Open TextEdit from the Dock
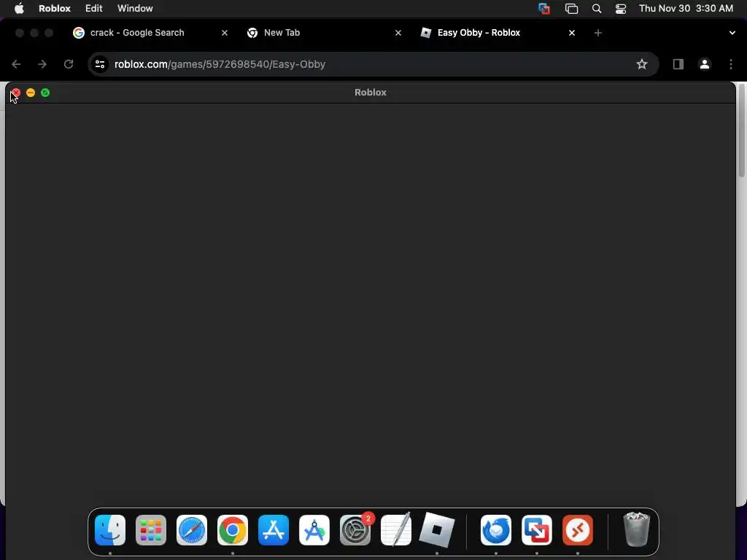The width and height of the screenshot is (747, 560). (396, 529)
